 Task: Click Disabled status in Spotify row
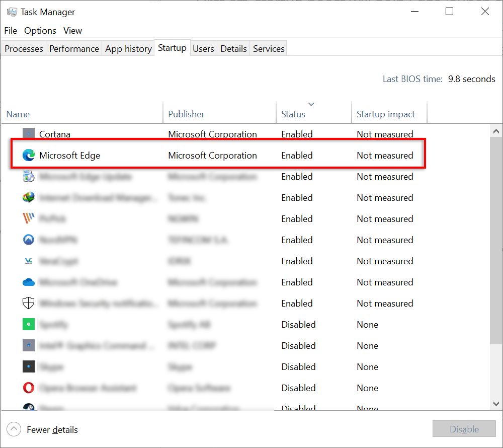298,325
